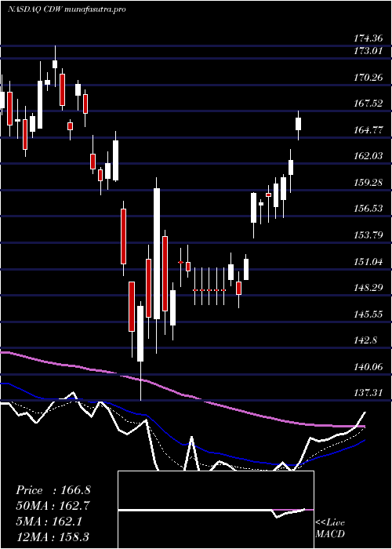Click the 151.04 price axis label
The width and height of the screenshot is (392, 549).
click(x=368, y=261)
